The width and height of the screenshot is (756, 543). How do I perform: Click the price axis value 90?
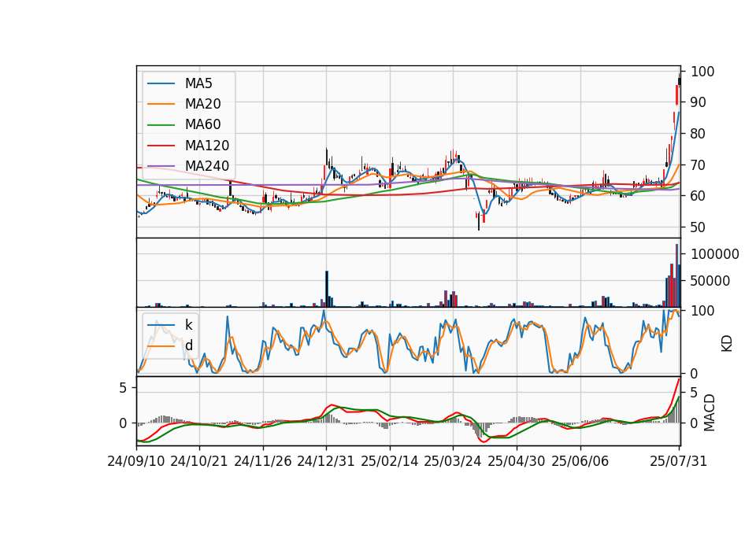click(x=699, y=102)
